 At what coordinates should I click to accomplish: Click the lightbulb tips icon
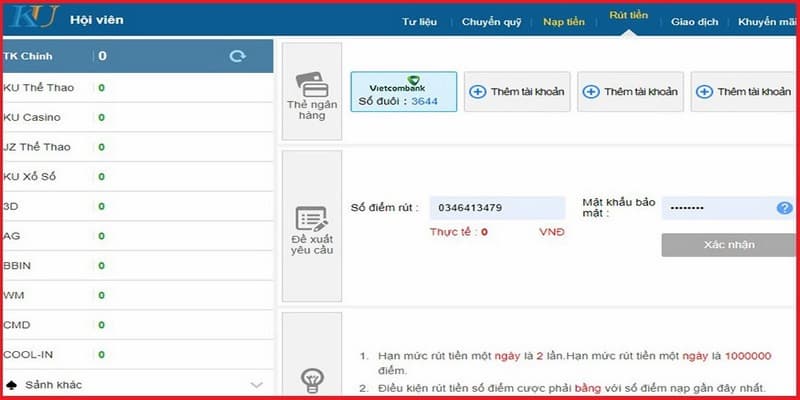312,380
